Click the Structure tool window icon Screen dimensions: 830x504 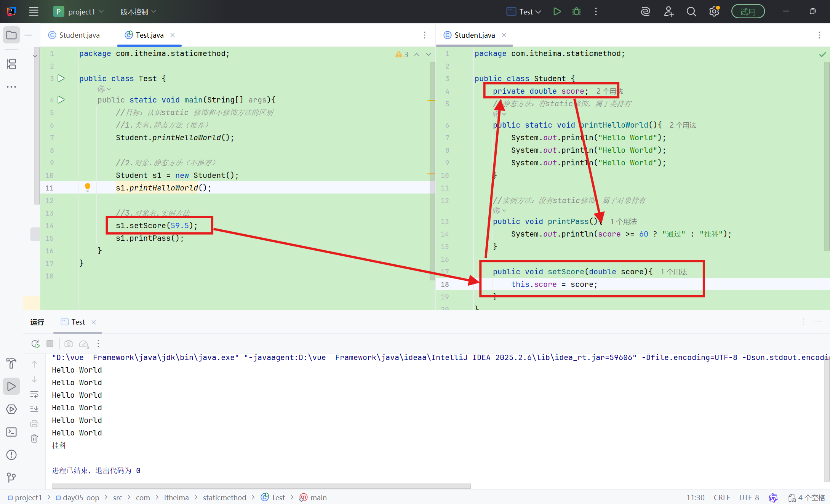pos(11,64)
